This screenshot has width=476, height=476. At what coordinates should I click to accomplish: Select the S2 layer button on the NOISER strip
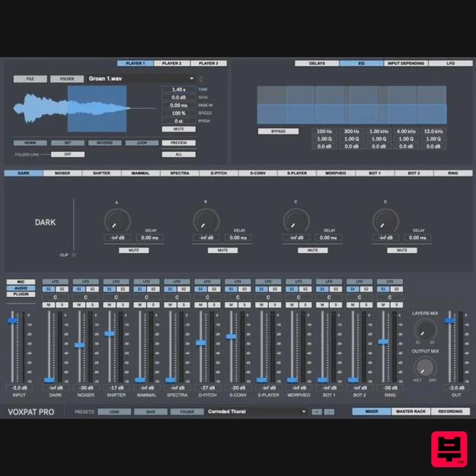click(92, 287)
